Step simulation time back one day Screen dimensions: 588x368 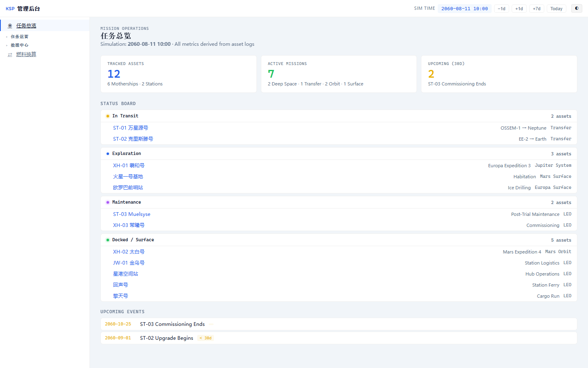[501, 9]
